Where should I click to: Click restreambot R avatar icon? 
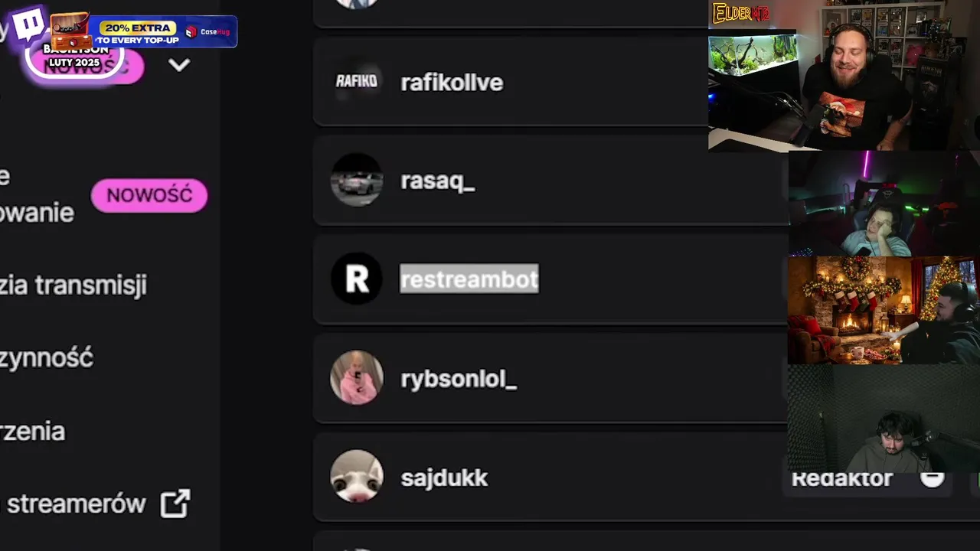point(357,279)
